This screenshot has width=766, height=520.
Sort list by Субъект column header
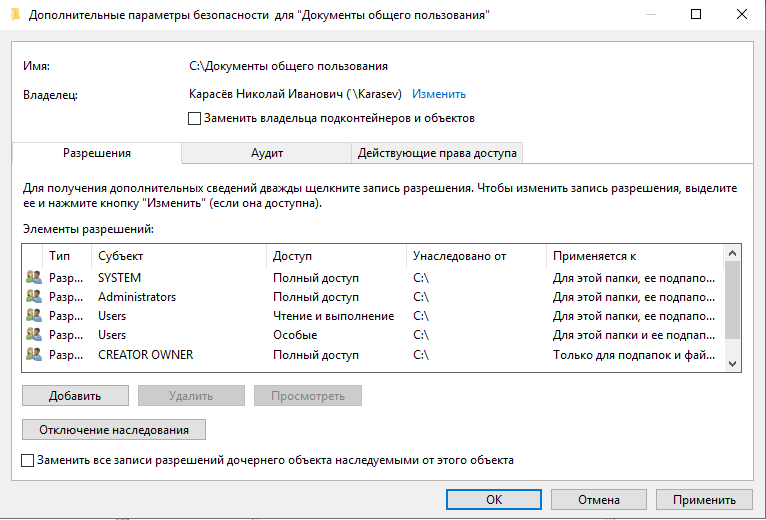(179, 256)
